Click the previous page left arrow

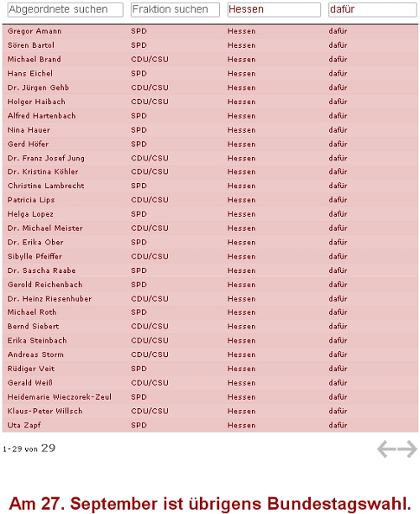[x=386, y=448]
